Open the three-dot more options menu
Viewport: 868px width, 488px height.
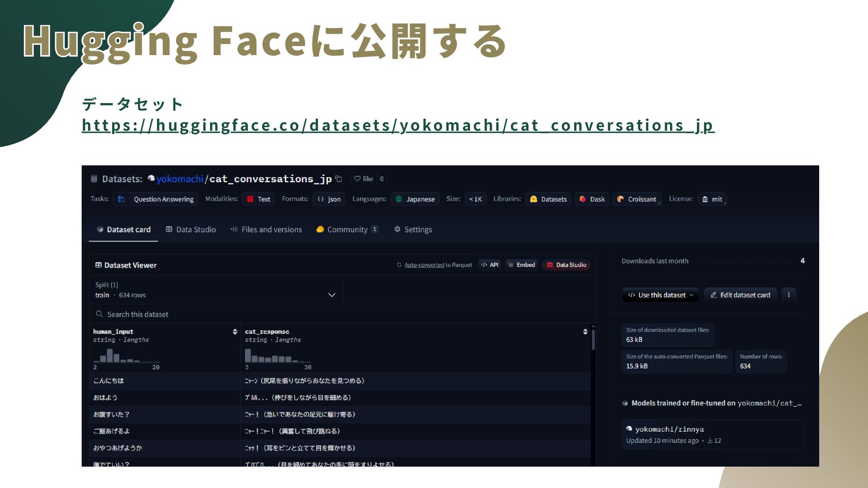click(x=789, y=295)
